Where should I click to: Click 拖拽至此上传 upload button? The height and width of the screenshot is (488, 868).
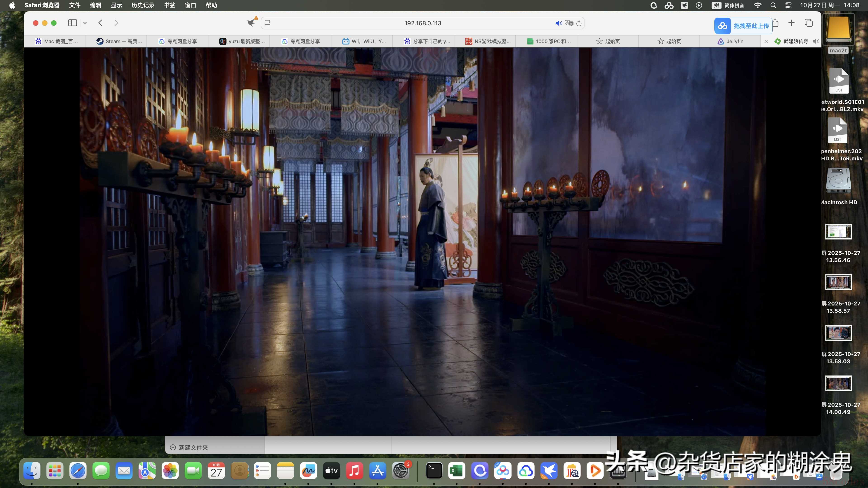(743, 26)
